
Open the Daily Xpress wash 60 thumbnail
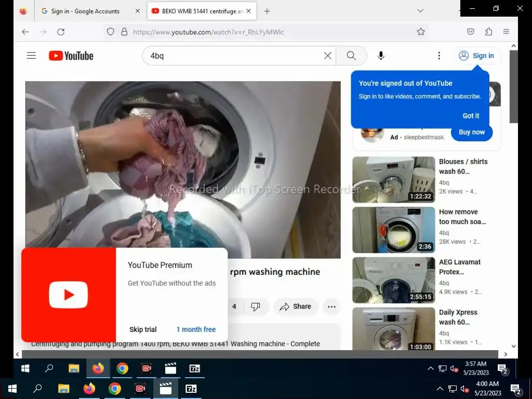click(x=394, y=329)
